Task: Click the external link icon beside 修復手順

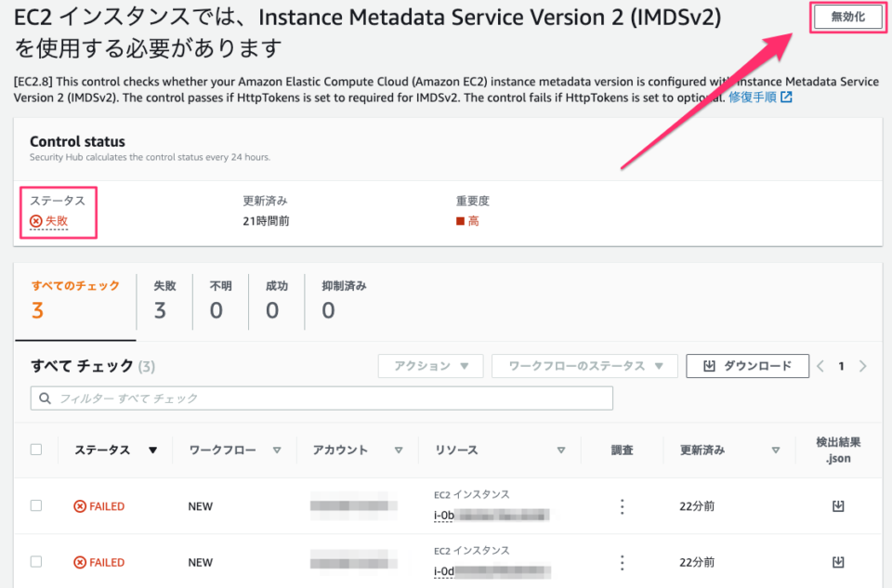Action: [786, 98]
